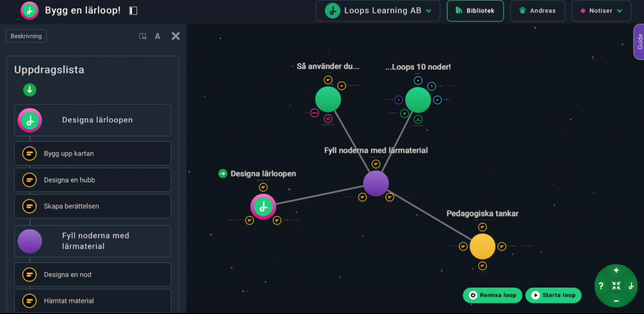
Task: Open the Bibliotek library
Action: [475, 11]
